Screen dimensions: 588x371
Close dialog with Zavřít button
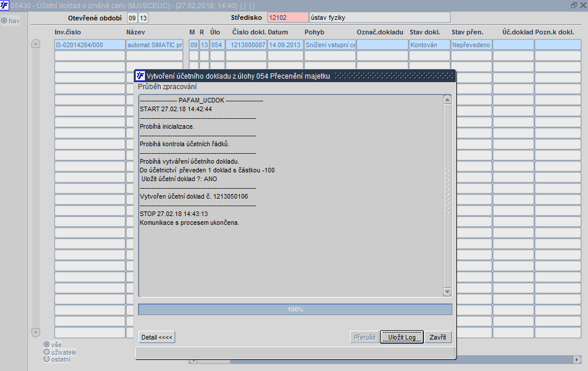[x=438, y=337]
